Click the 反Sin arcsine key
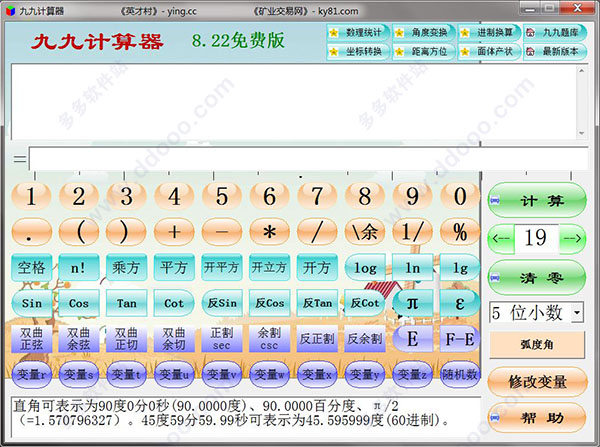This screenshot has height=447, width=600. (222, 303)
